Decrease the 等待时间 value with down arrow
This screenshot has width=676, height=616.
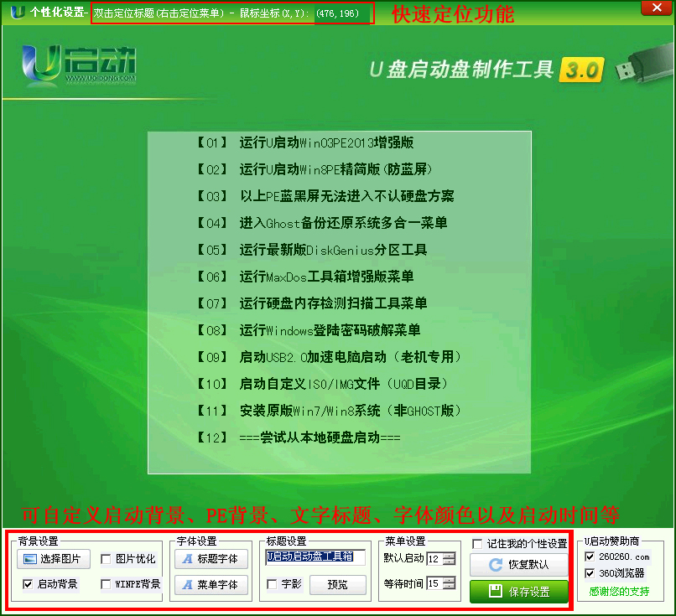click(x=449, y=587)
